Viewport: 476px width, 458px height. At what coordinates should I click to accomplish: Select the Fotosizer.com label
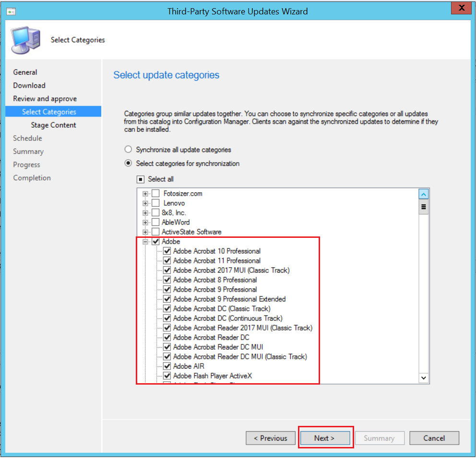[183, 194]
